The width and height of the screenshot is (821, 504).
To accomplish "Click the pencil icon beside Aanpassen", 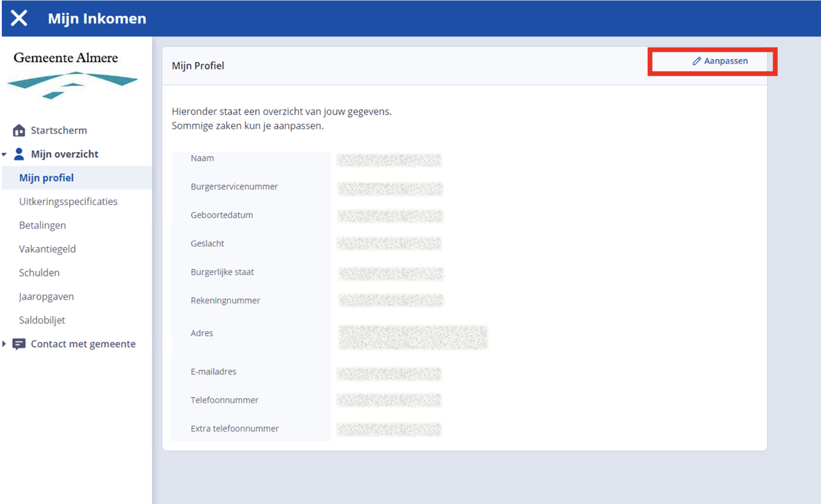I will tap(696, 61).
